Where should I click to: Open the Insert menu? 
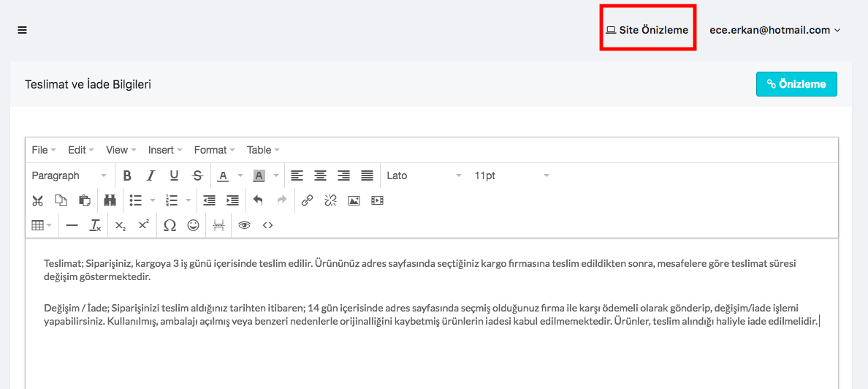(166, 150)
